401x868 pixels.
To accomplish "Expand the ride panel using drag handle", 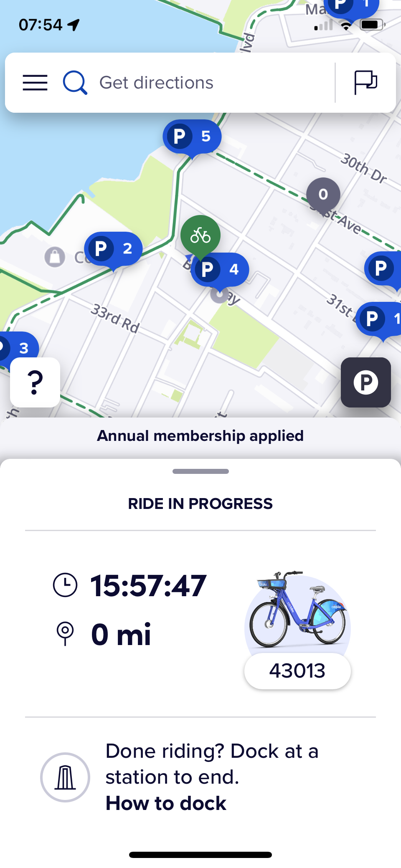I will (x=200, y=471).
